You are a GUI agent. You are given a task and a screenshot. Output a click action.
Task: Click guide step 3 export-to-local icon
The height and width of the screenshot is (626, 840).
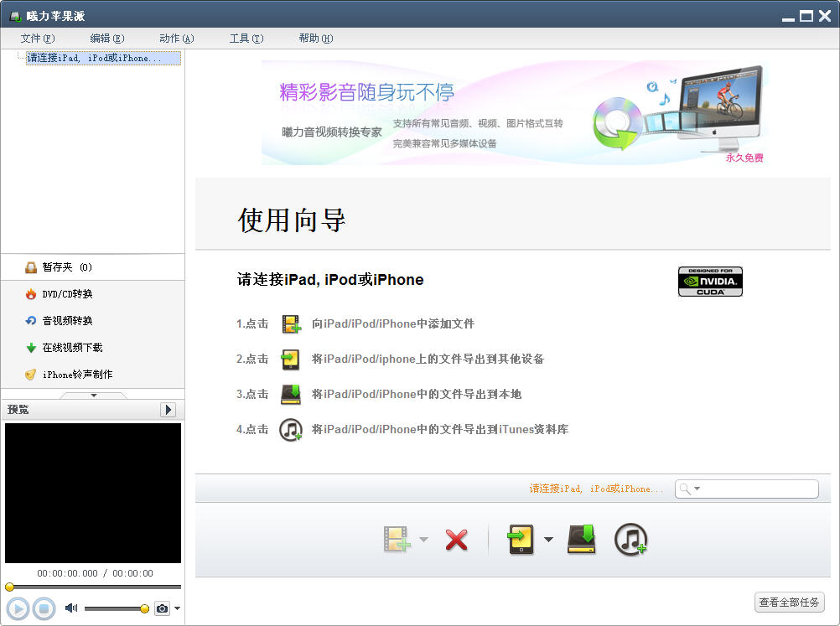click(291, 395)
